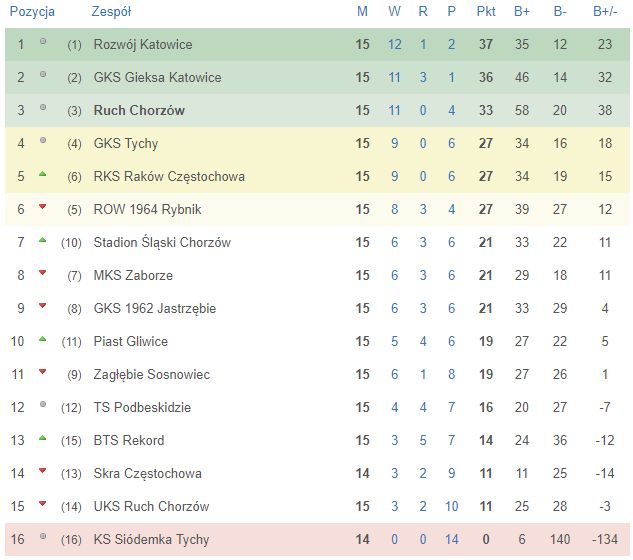The width and height of the screenshot is (633, 560).
Task: Click gray dot indicator for Rozwój Katowice
Action: click(x=43, y=41)
